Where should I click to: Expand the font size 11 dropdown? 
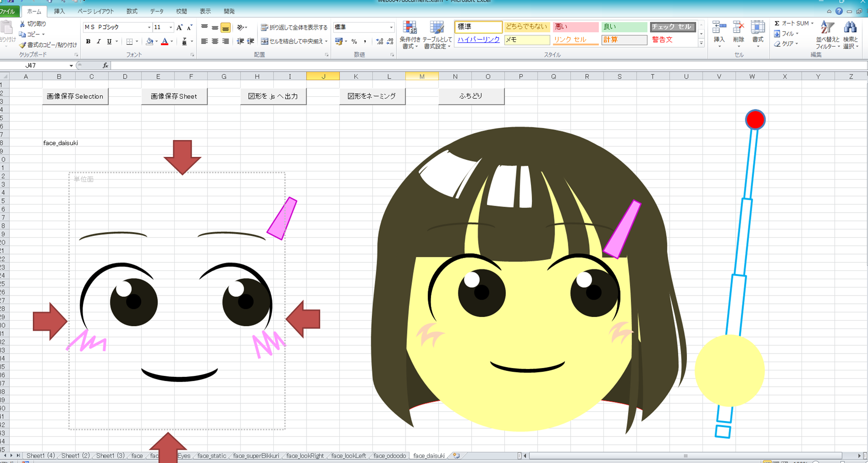point(171,27)
